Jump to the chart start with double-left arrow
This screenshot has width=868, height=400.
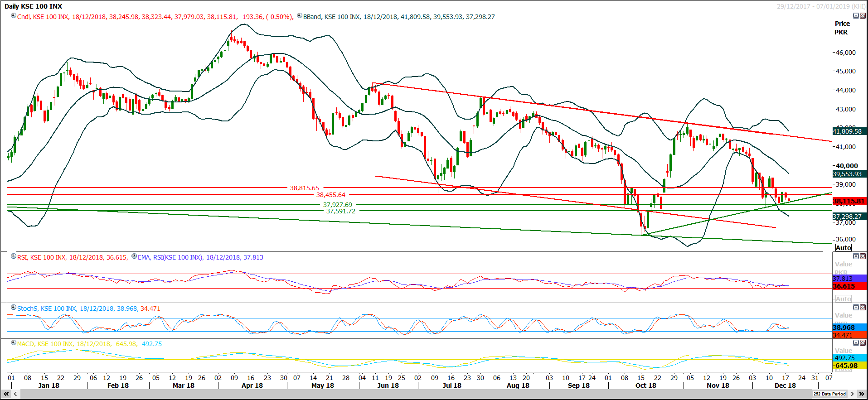coord(6,394)
